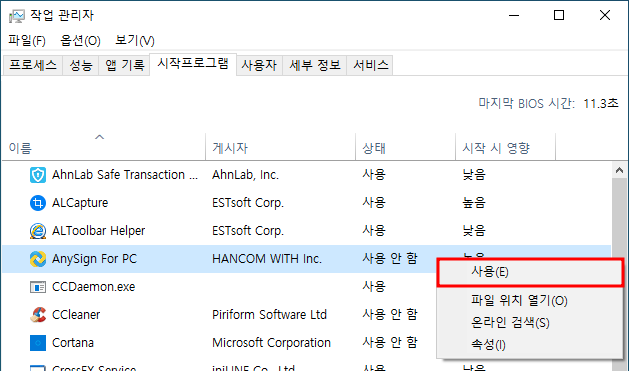Click the HANCOM WITH Inc. publisher cell

pyautogui.click(x=267, y=259)
